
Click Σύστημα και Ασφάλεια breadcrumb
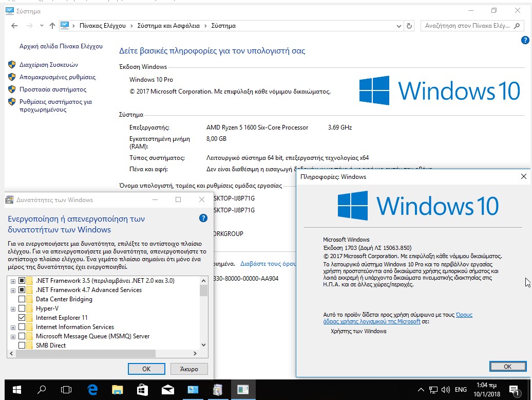click(168, 26)
